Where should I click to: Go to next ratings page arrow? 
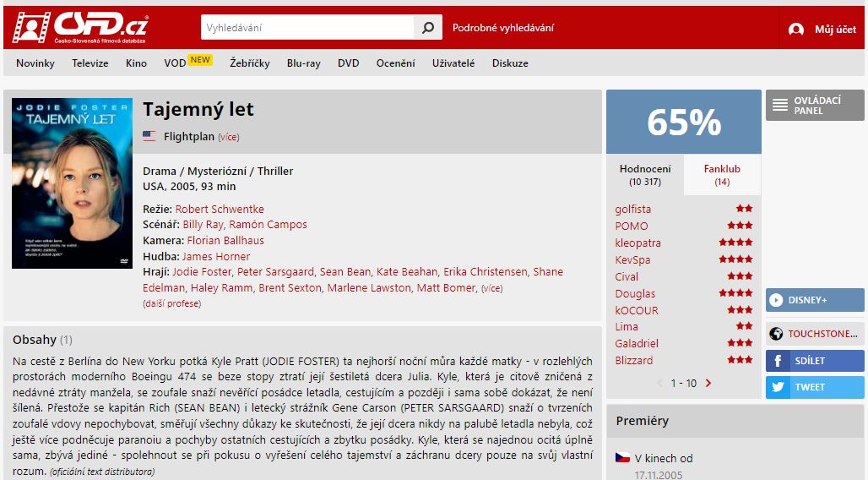(x=708, y=383)
